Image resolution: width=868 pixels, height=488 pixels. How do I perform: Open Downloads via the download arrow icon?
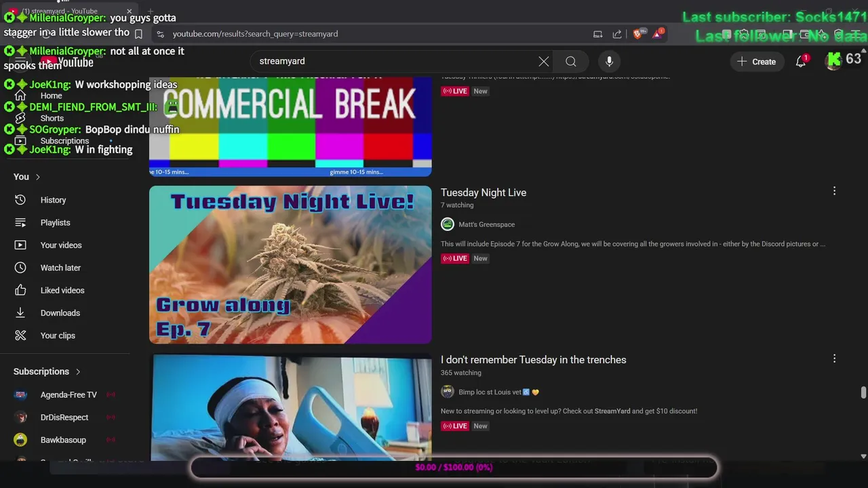tap(20, 312)
